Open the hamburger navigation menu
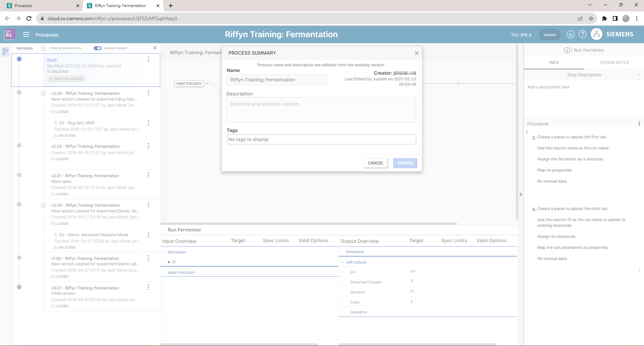 [26, 34]
